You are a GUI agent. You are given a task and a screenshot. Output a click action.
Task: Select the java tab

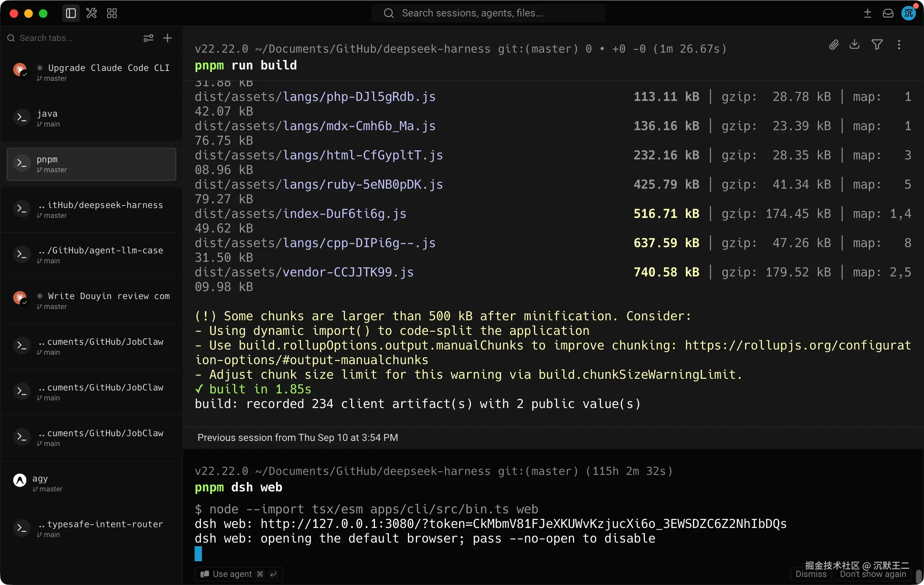pos(91,118)
